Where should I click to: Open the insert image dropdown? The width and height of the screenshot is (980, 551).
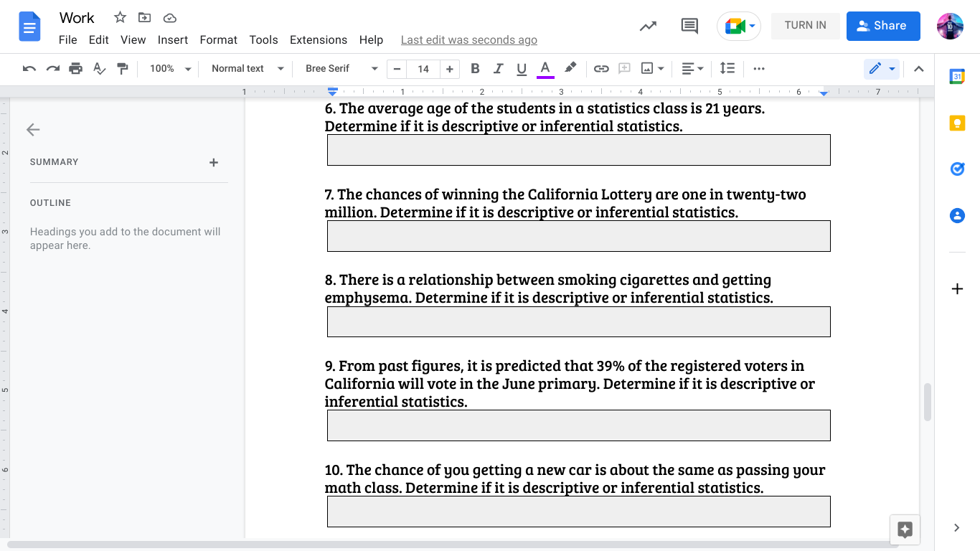652,69
